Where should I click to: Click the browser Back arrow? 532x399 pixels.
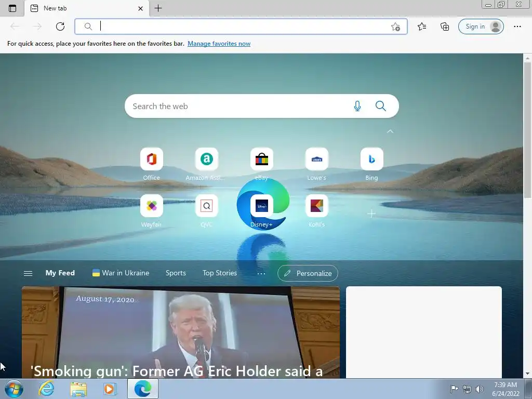(x=15, y=26)
